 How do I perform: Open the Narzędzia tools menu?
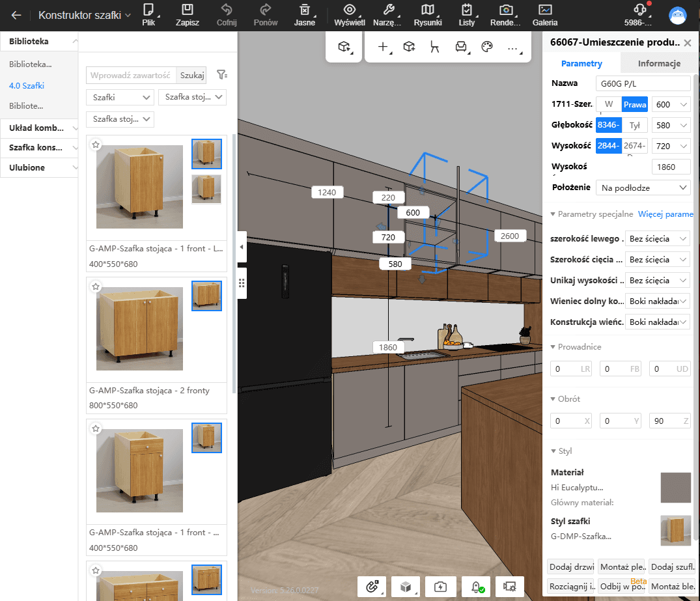click(387, 15)
